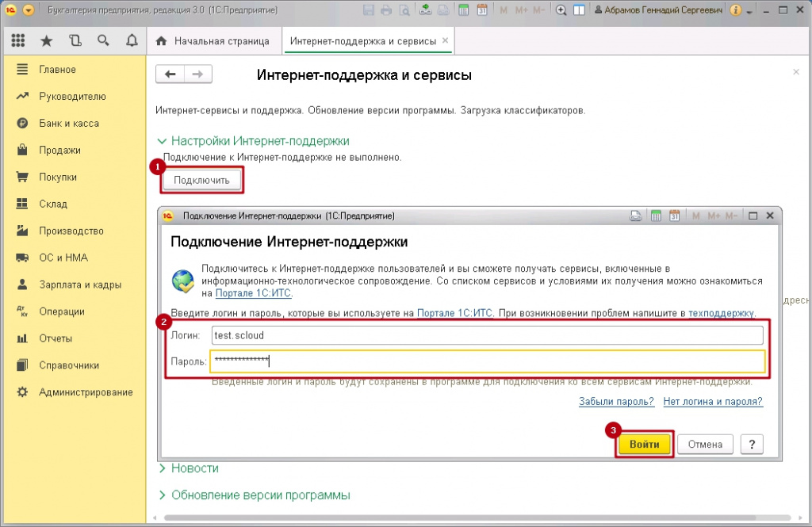The height and width of the screenshot is (527, 812).
Task: Go forward with the right arrow button
Action: [197, 74]
